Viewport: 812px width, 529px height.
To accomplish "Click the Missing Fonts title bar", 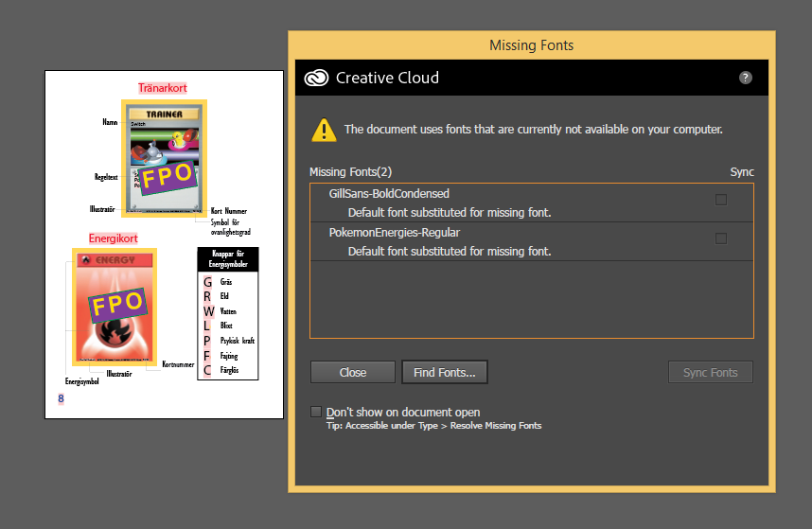I will pyautogui.click(x=532, y=45).
